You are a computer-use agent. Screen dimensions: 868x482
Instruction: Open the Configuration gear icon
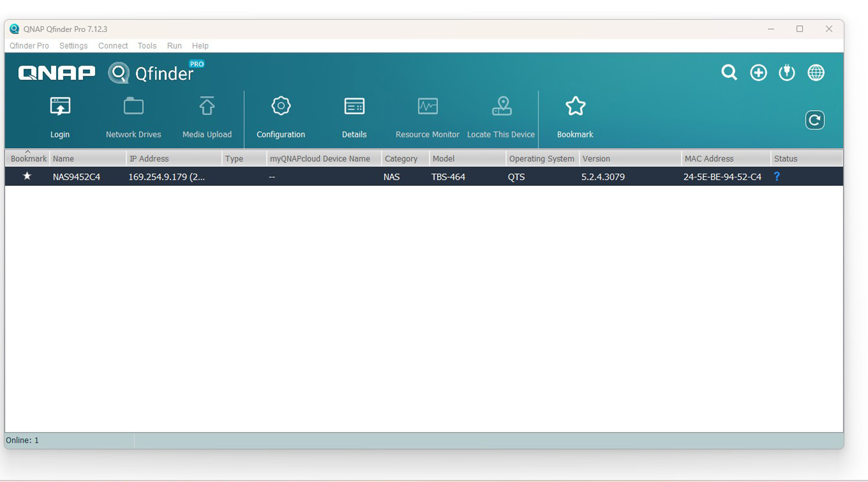[x=281, y=107]
